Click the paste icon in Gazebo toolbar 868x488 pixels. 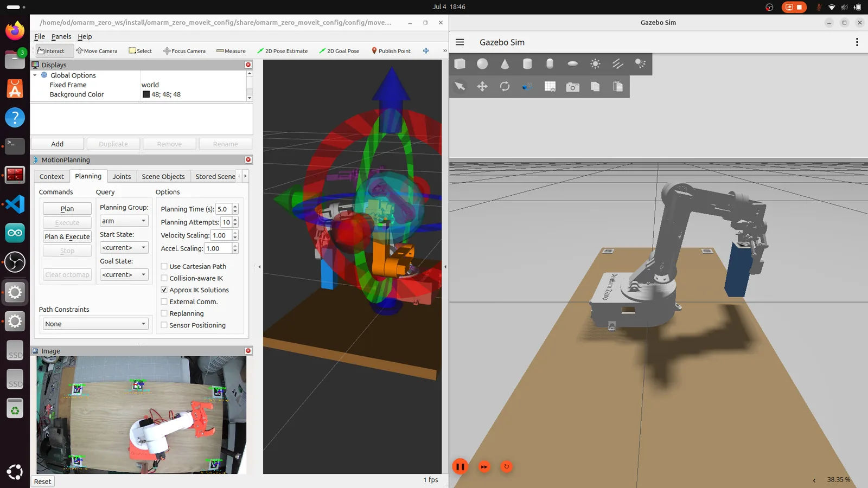[618, 87]
